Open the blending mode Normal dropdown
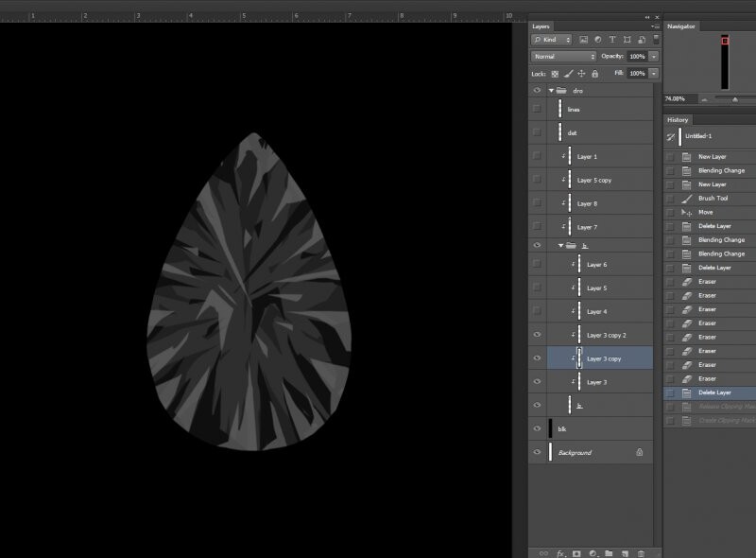 [563, 57]
